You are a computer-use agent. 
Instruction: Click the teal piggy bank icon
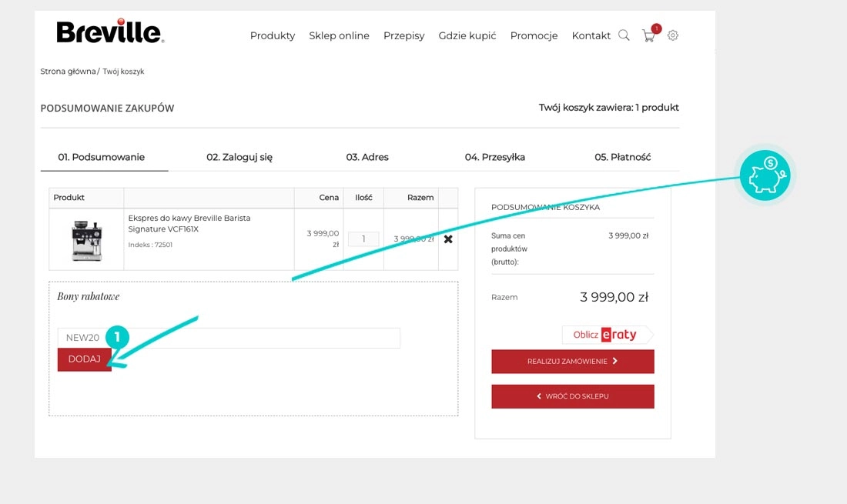(x=765, y=176)
